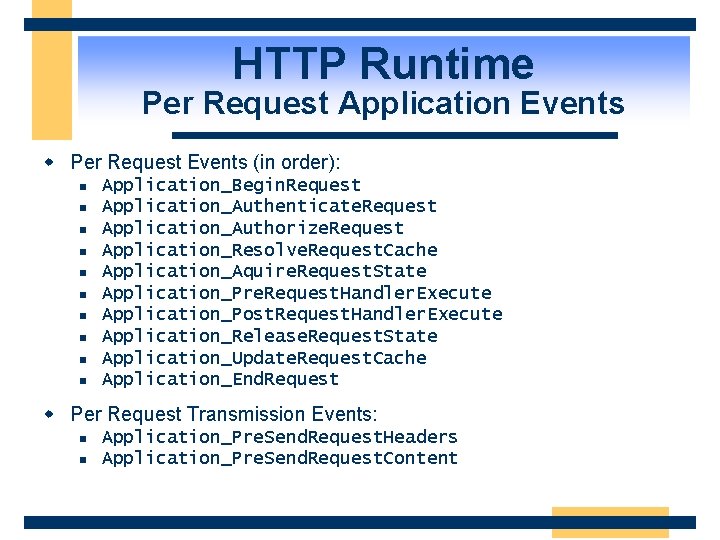Image resolution: width=720 pixels, height=540 pixels.
Task: Click Application_ResolveRequestCache text
Action: coord(270,250)
